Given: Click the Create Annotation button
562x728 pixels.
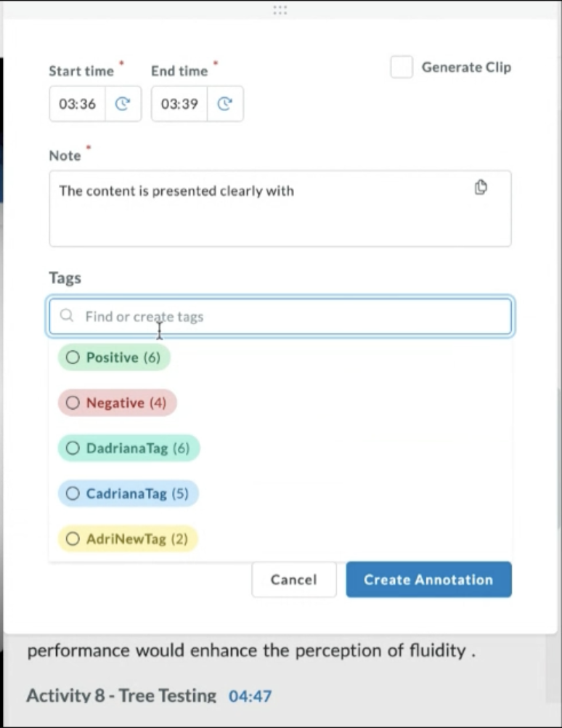Looking at the screenshot, I should click(428, 579).
